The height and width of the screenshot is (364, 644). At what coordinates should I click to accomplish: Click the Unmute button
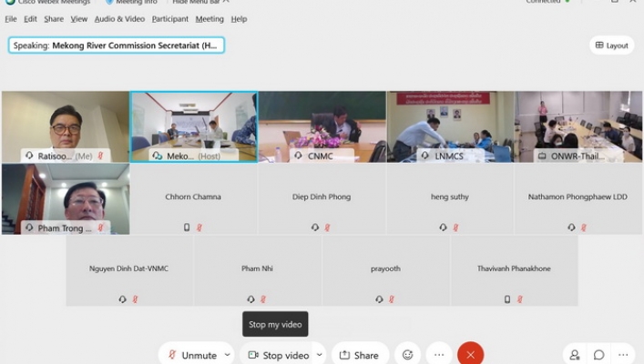[191, 355]
